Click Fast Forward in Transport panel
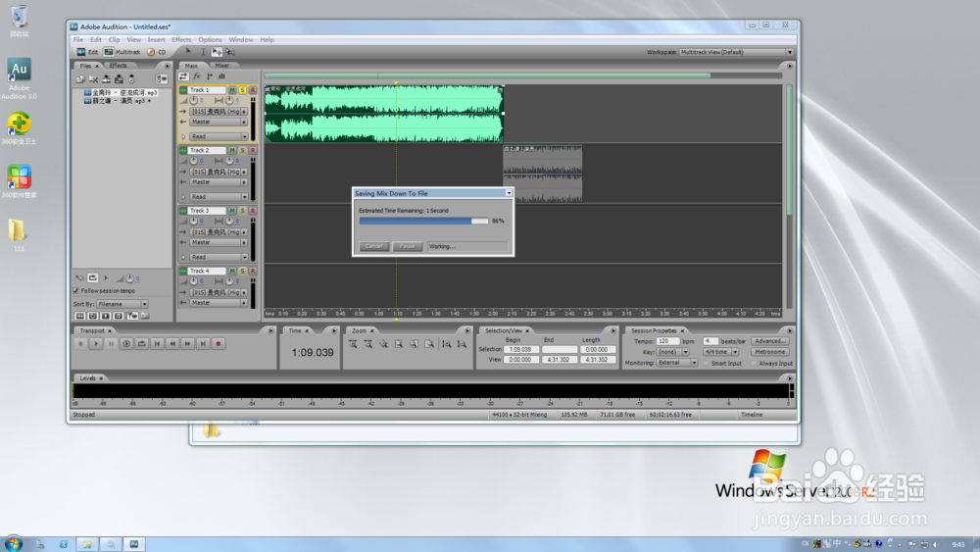980x552 pixels. pyautogui.click(x=187, y=344)
